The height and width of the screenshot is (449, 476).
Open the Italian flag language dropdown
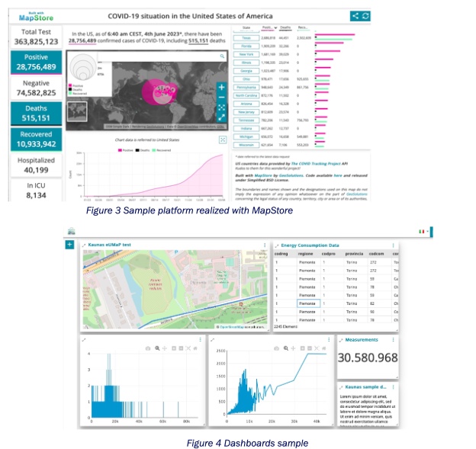(420, 229)
